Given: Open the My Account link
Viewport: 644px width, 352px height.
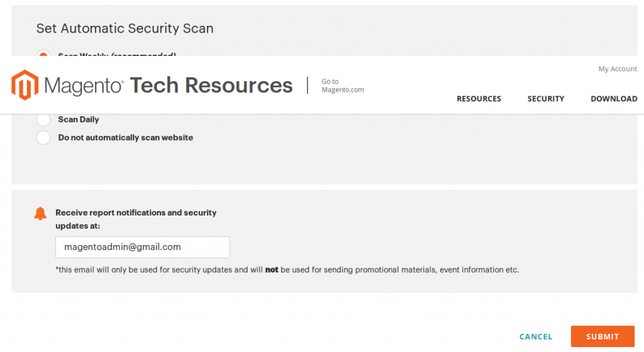Looking at the screenshot, I should (x=618, y=69).
